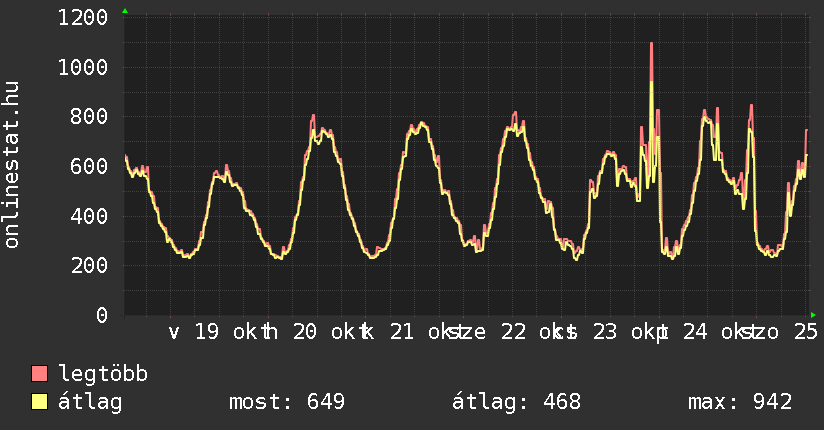Click the green arrow atop the y-axis
Screen dimensions: 824x430
[x=125, y=11]
